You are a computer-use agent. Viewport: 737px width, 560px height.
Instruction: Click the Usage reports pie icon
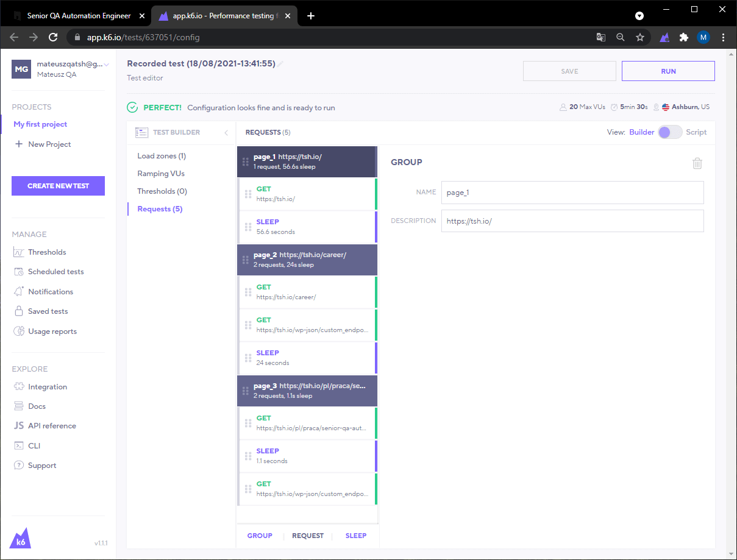[x=18, y=331]
